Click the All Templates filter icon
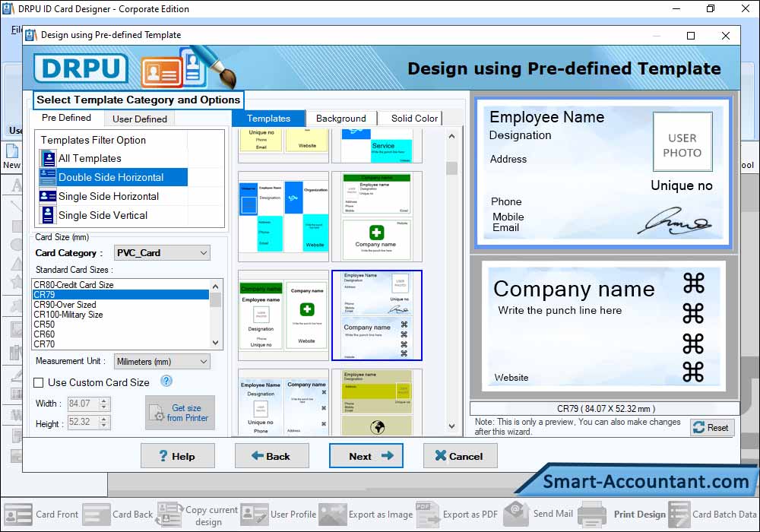This screenshot has width=760, height=532. [x=48, y=158]
